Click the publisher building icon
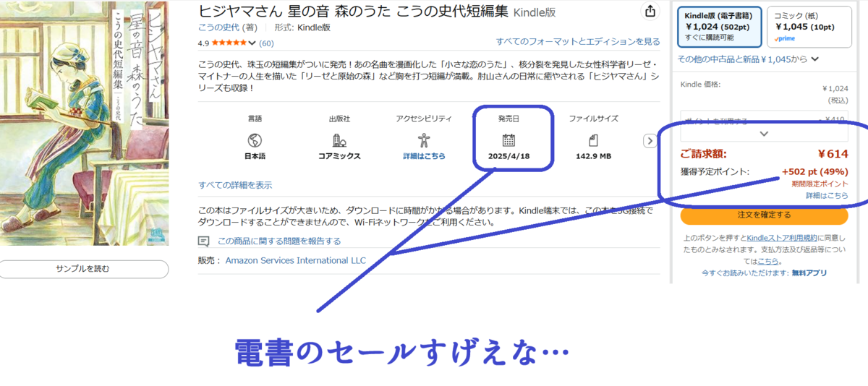This screenshot has width=868, height=386. point(339,140)
